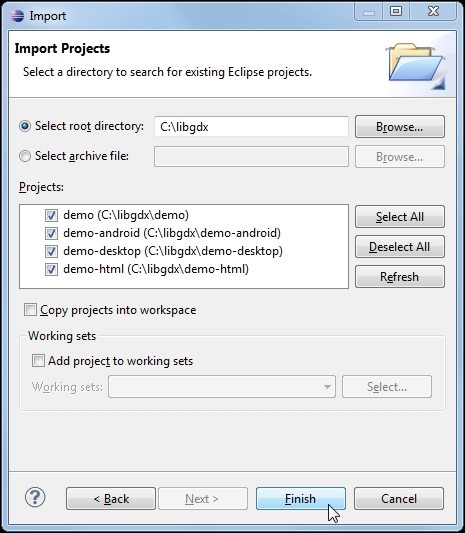Image resolution: width=465 pixels, height=533 pixels.
Task: Click the root directory field with C:\libgdx
Action: pos(251,126)
